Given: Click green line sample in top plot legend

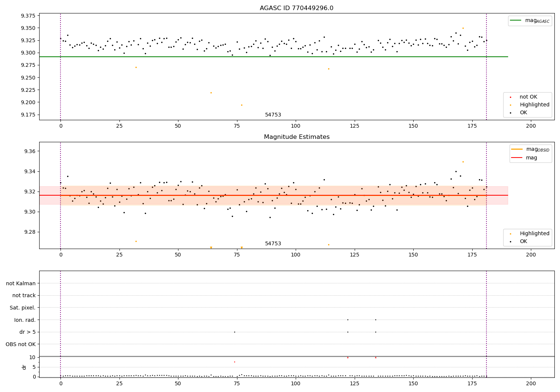Looking at the screenshot, I should click(x=516, y=21).
